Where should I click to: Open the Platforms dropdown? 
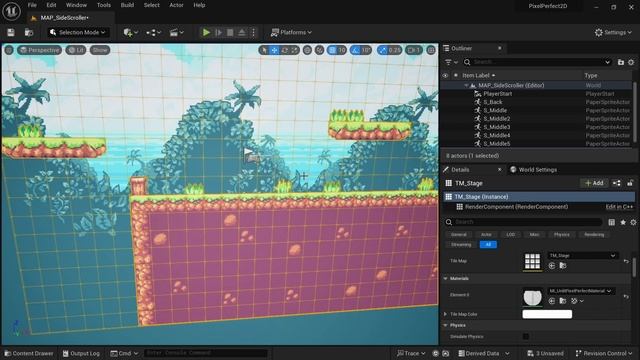point(291,32)
